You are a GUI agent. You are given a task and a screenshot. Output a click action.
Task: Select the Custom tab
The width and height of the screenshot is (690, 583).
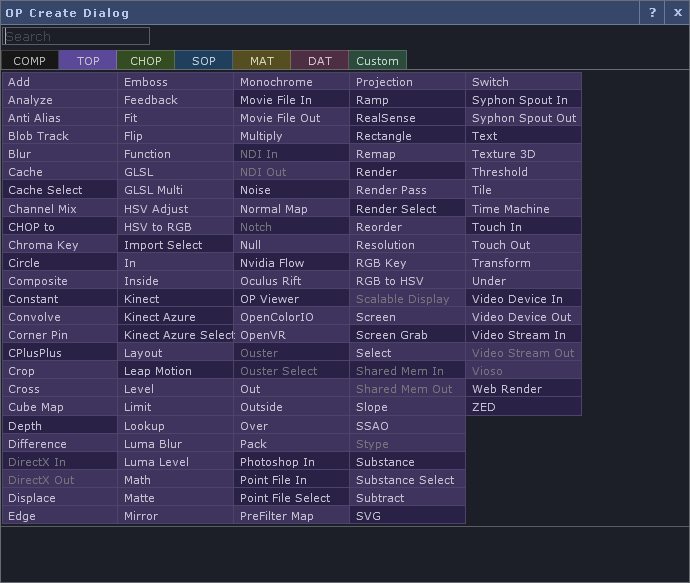click(378, 61)
